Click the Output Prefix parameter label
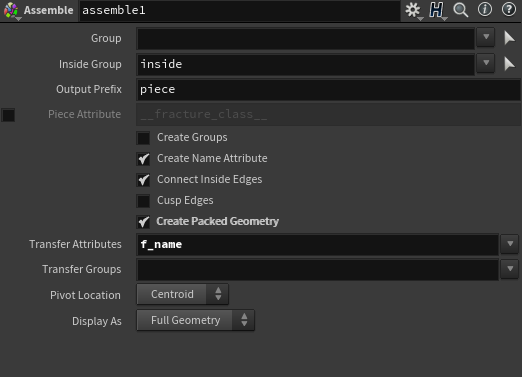 89,89
